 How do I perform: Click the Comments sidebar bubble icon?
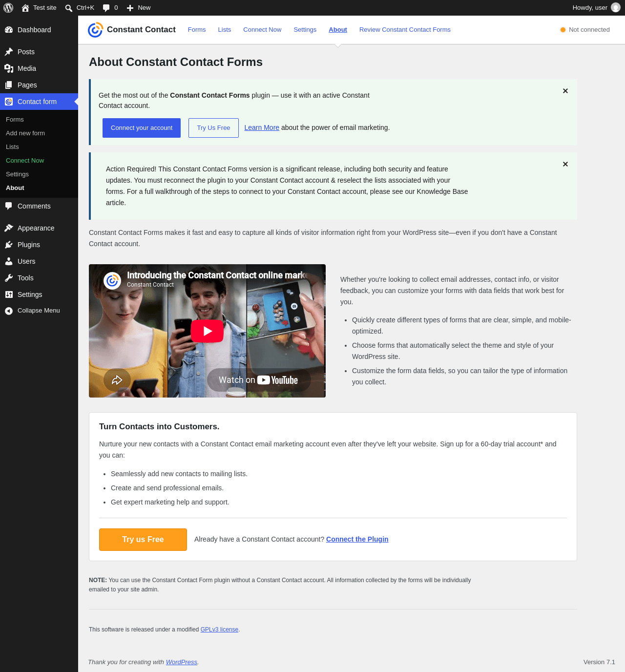point(9,206)
